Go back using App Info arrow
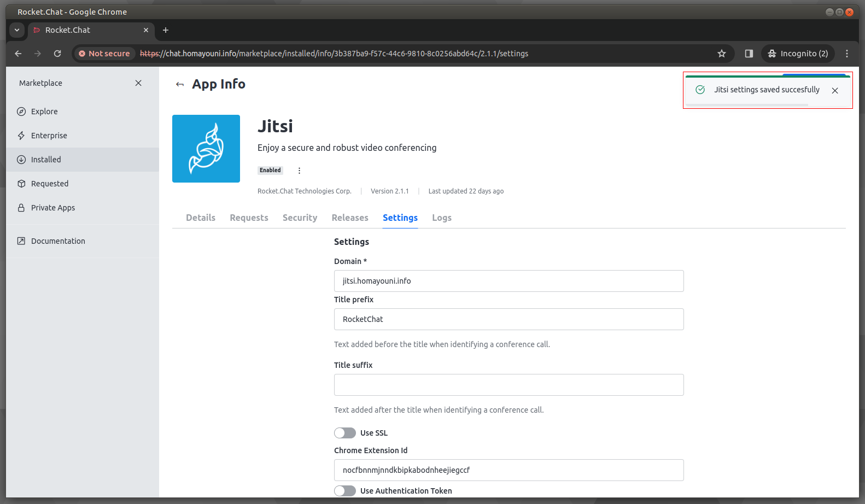 pyautogui.click(x=180, y=84)
